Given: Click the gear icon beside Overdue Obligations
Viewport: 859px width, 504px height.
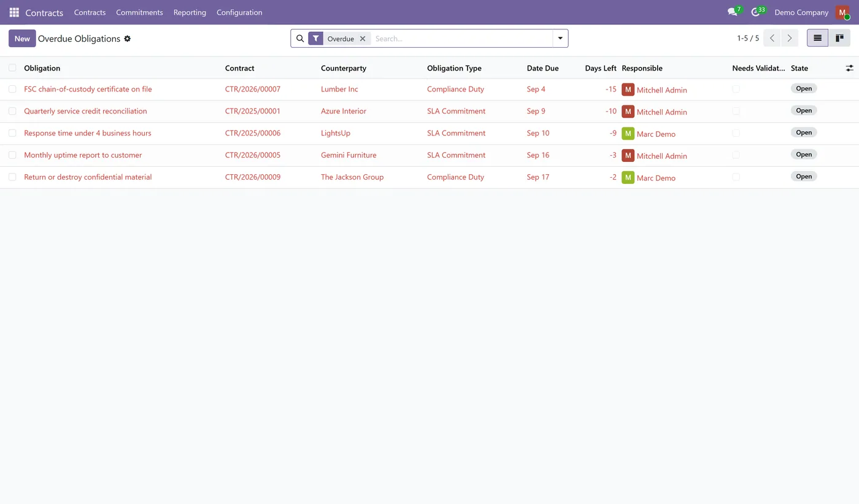Looking at the screenshot, I should point(128,39).
